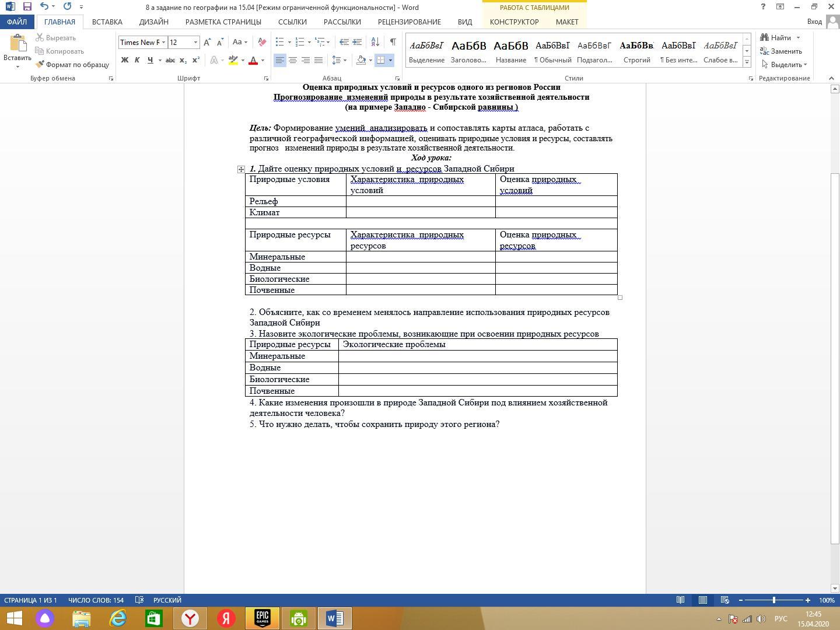Switch to the ВСТАВКА ribbon tab
Viewport: 840px width, 630px height.
[107, 22]
